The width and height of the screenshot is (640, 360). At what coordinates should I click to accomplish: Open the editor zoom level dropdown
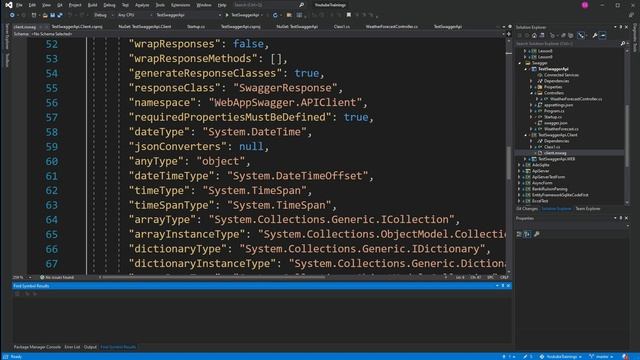pyautogui.click(x=22, y=277)
